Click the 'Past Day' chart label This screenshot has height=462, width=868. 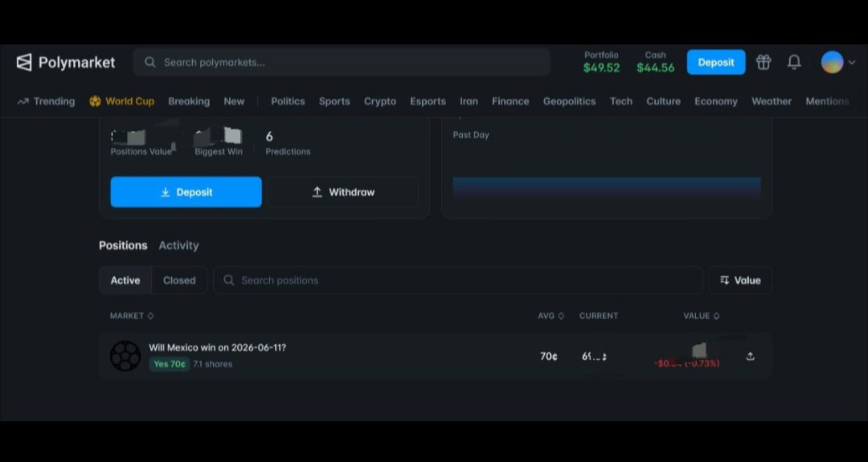[x=471, y=134]
